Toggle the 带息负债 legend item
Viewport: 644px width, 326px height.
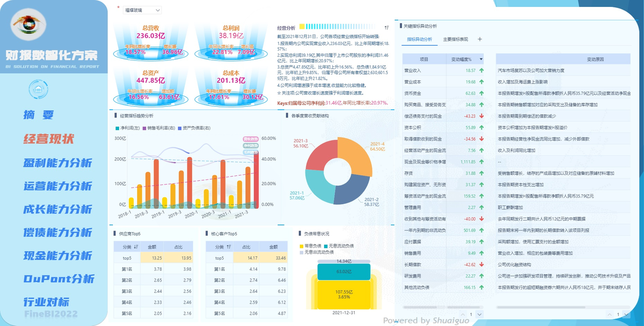[311, 246]
